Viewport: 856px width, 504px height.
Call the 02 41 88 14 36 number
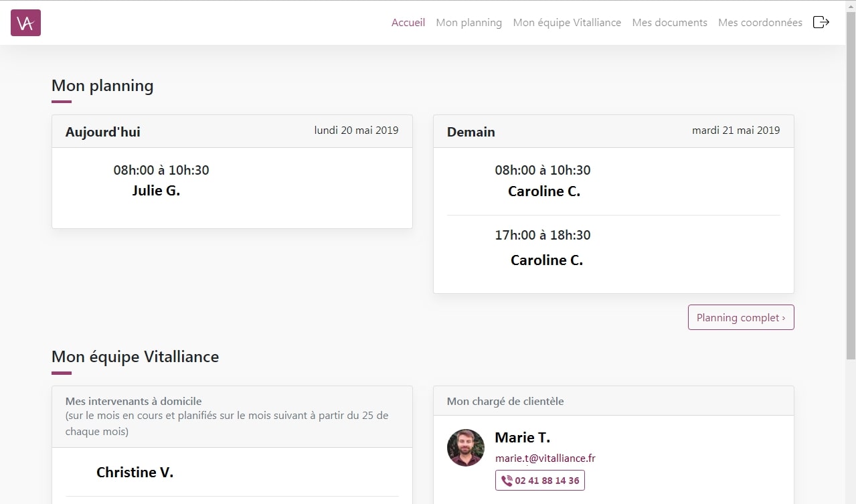pyautogui.click(x=539, y=480)
